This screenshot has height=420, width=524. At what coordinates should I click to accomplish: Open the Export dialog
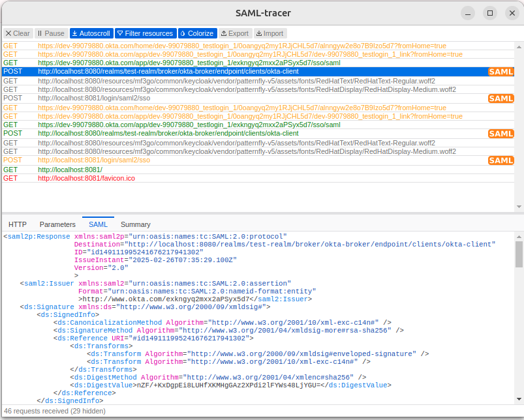235,33
